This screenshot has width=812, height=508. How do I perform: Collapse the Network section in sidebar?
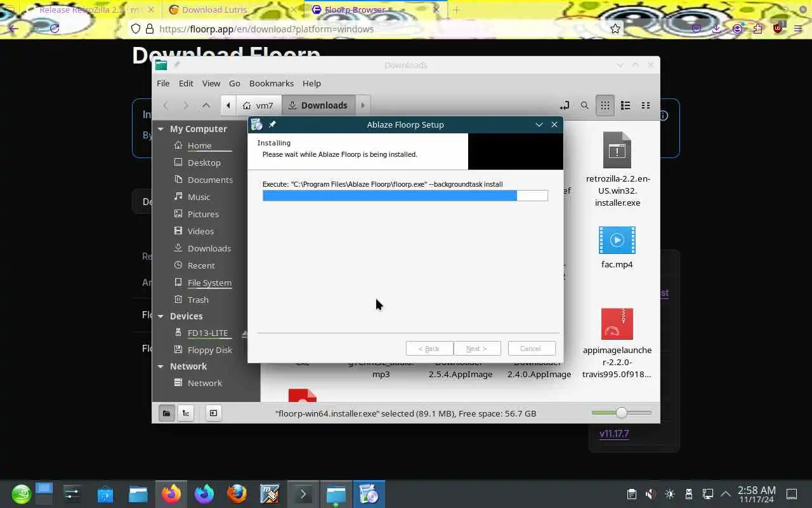coord(160,366)
